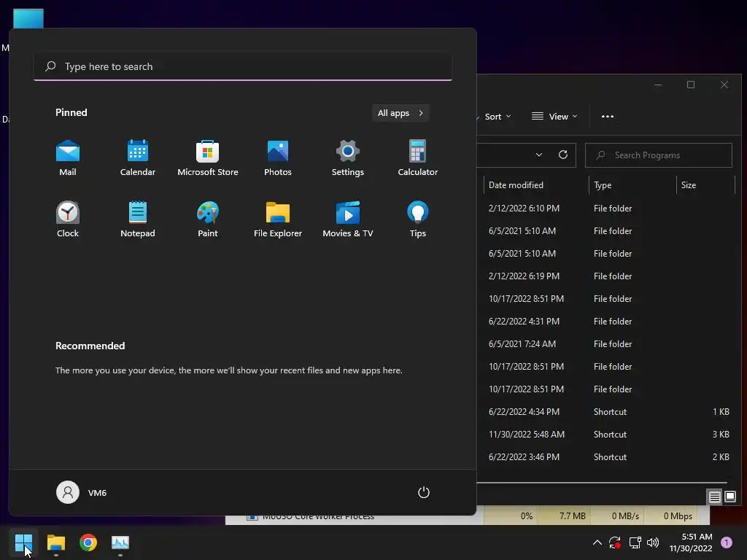Select the shortcut dated 6/22/2022 4:34 PM

[x=606, y=412]
